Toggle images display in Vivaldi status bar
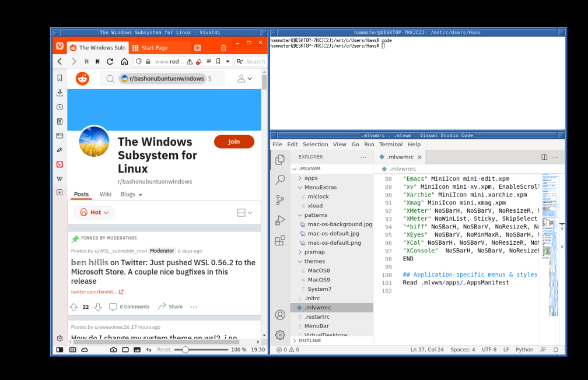This screenshot has width=588, height=380. click(x=137, y=350)
